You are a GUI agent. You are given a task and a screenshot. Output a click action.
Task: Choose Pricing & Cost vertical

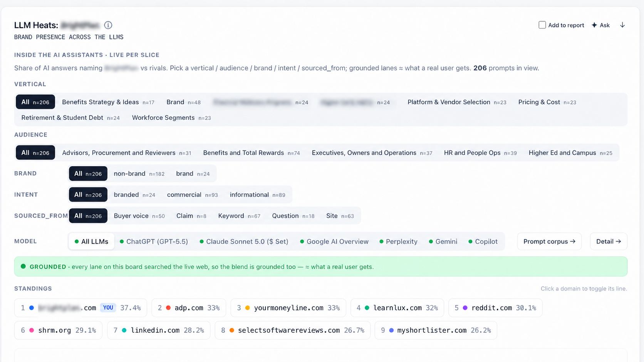[x=547, y=102]
